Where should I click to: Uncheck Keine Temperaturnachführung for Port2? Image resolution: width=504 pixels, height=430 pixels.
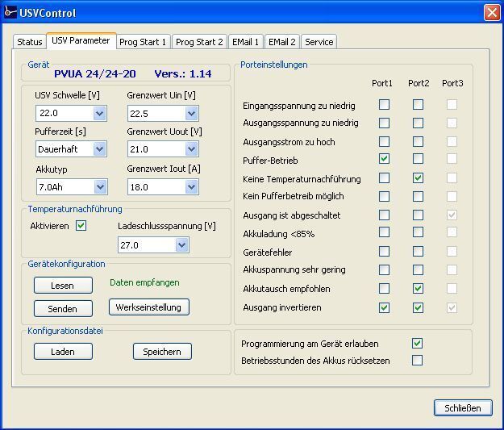point(418,177)
